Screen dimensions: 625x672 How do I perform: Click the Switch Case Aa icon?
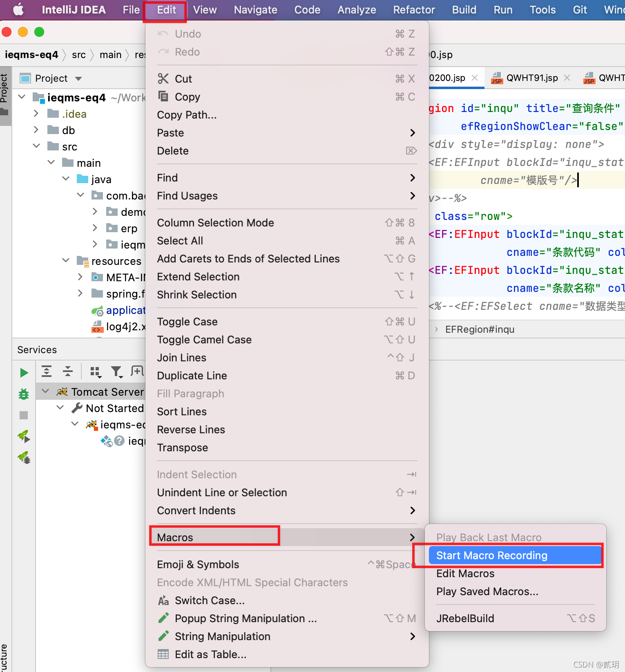(163, 600)
